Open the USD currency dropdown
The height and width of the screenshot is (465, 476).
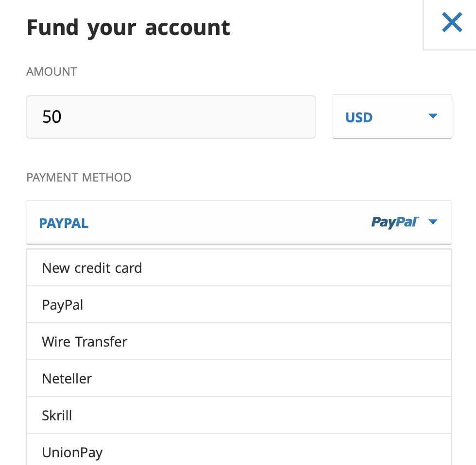[x=392, y=116]
